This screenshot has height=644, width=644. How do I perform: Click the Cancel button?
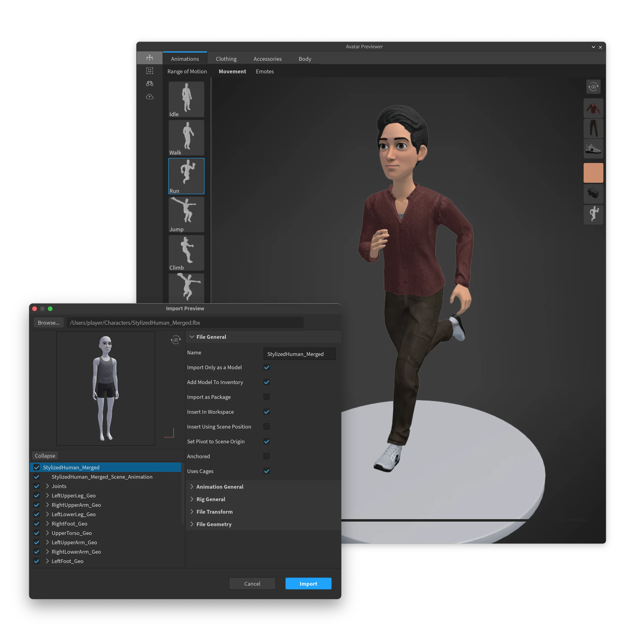(252, 584)
